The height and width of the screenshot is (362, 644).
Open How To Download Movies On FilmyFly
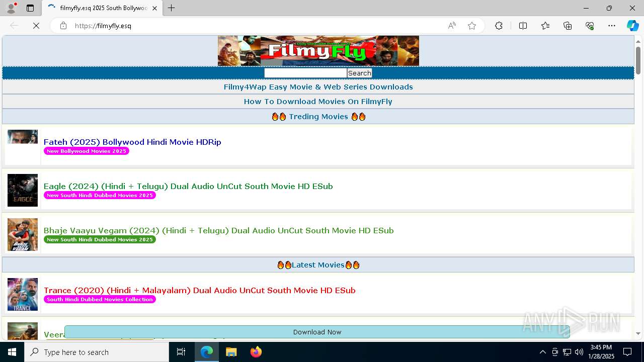318,102
